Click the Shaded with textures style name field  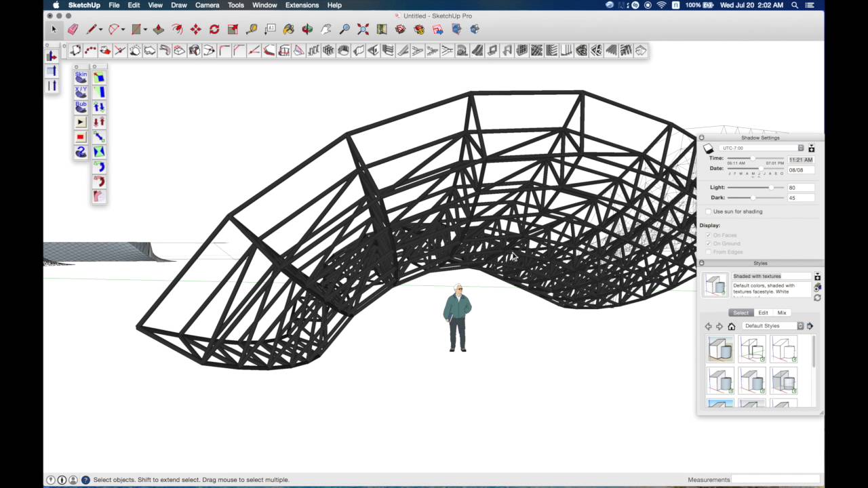coord(771,276)
